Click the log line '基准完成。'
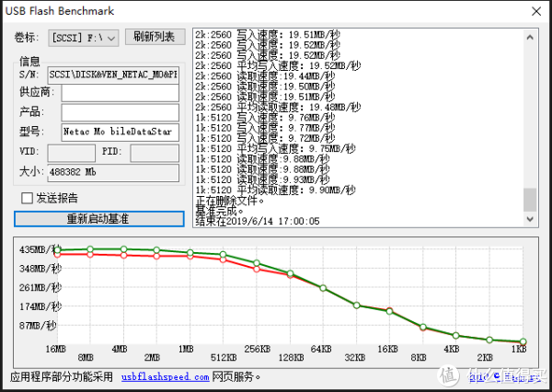Image resolution: width=552 pixels, height=392 pixels. coord(220,211)
